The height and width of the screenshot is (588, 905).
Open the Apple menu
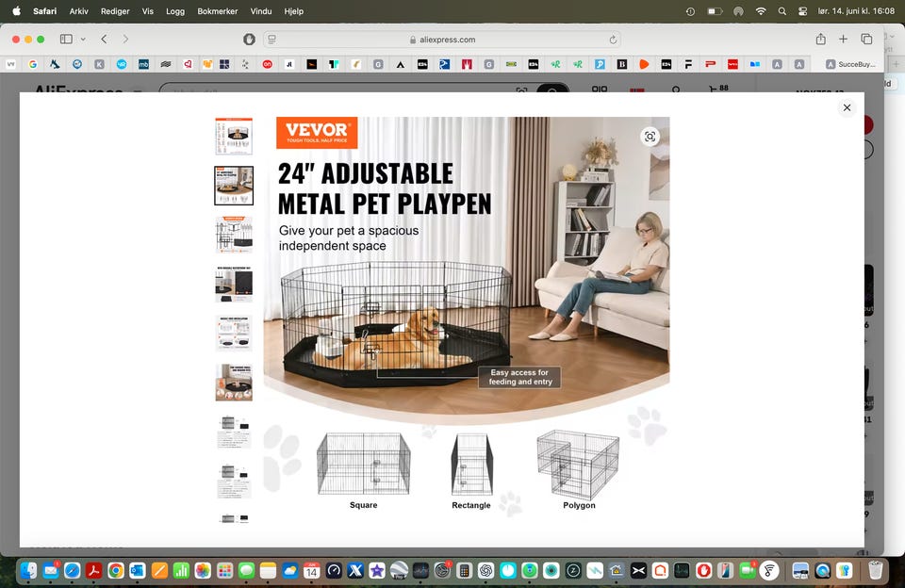click(16, 11)
